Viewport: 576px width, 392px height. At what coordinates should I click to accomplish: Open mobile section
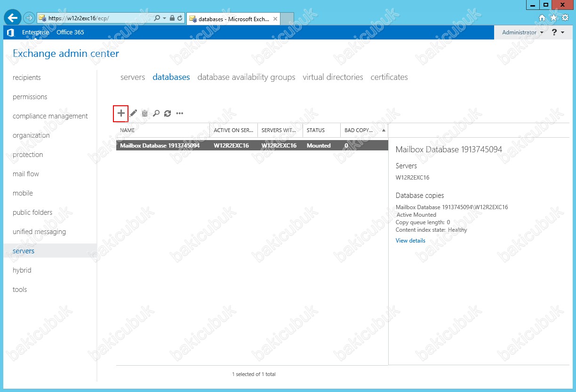tap(23, 193)
